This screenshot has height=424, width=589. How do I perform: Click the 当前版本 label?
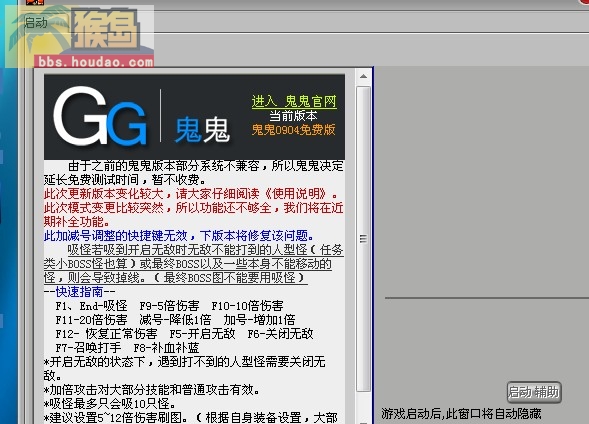293,116
